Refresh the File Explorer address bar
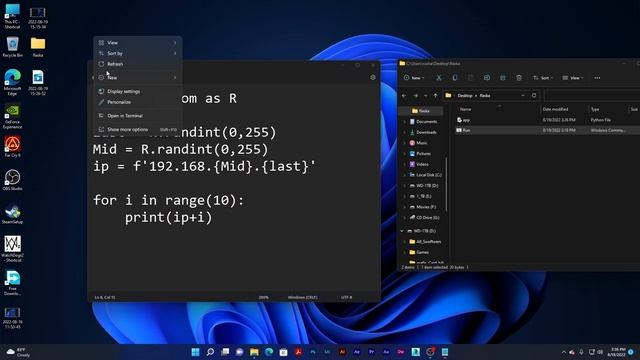The width and height of the screenshot is (640, 360). [534, 96]
